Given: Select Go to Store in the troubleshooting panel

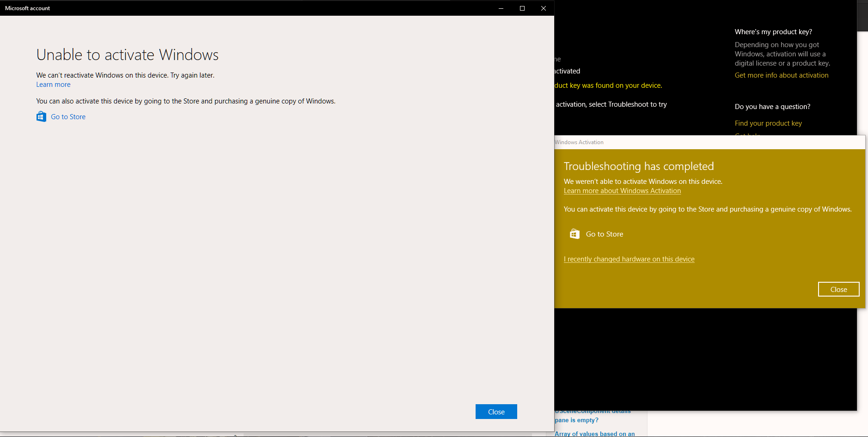Looking at the screenshot, I should pyautogui.click(x=604, y=234).
